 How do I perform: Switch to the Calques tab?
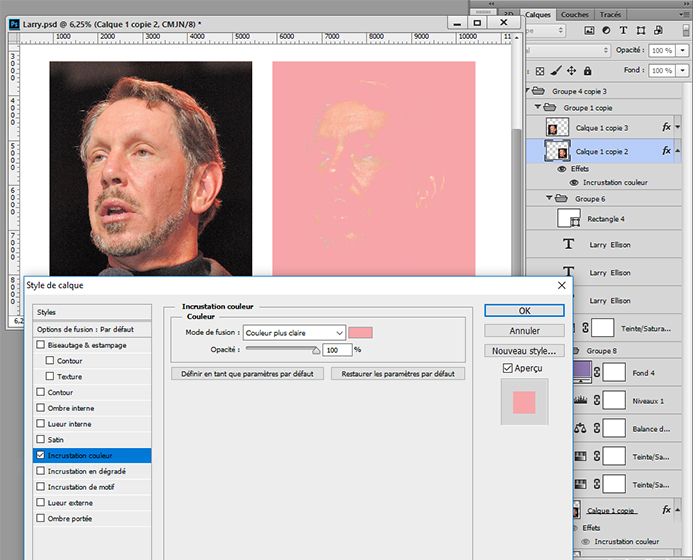(x=538, y=15)
